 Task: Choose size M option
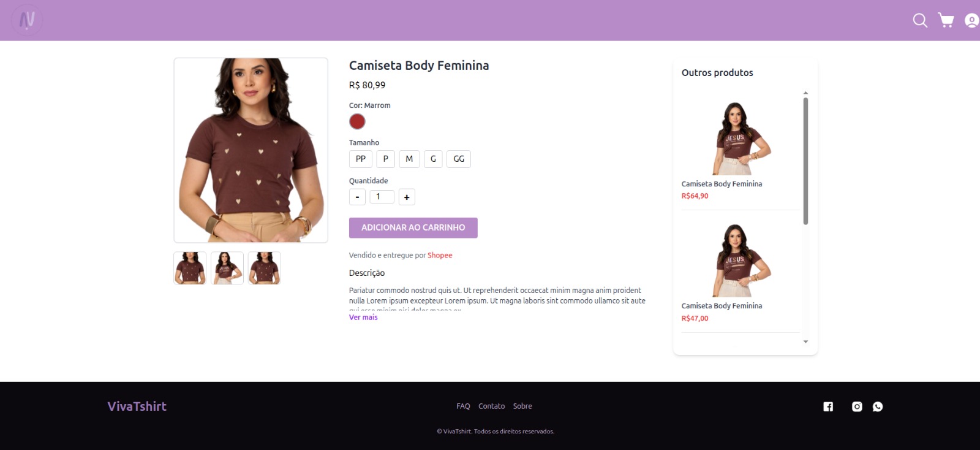click(x=409, y=159)
